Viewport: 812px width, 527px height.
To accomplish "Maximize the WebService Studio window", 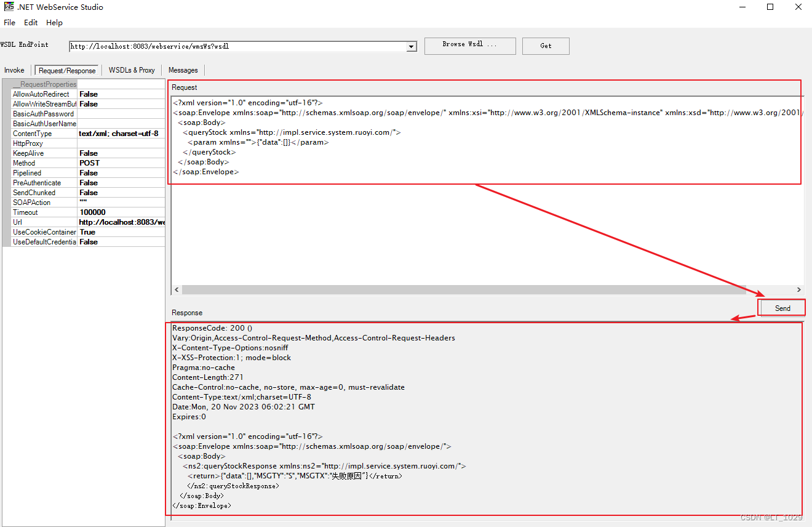I will [x=770, y=7].
